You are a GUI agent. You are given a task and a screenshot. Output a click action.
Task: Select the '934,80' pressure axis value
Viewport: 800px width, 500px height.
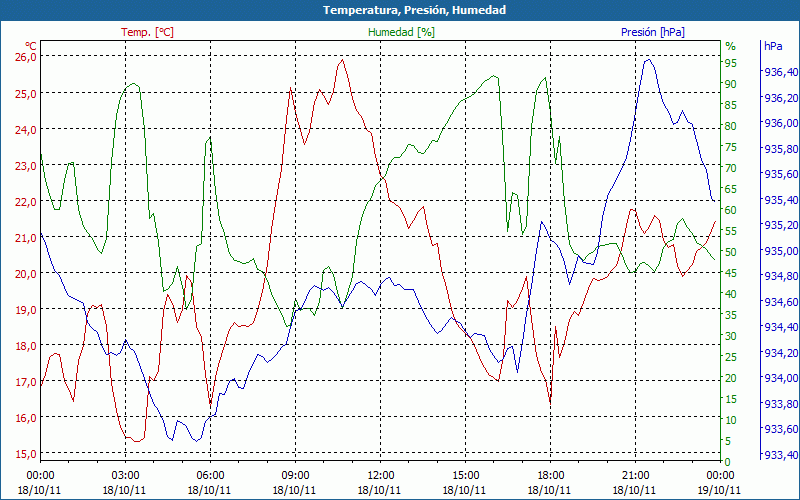tap(781, 276)
